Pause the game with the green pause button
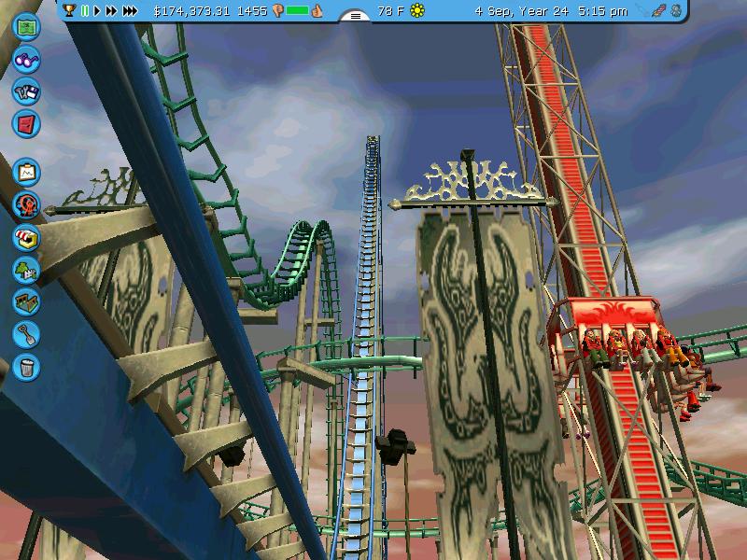The height and width of the screenshot is (560, 747). [85, 10]
